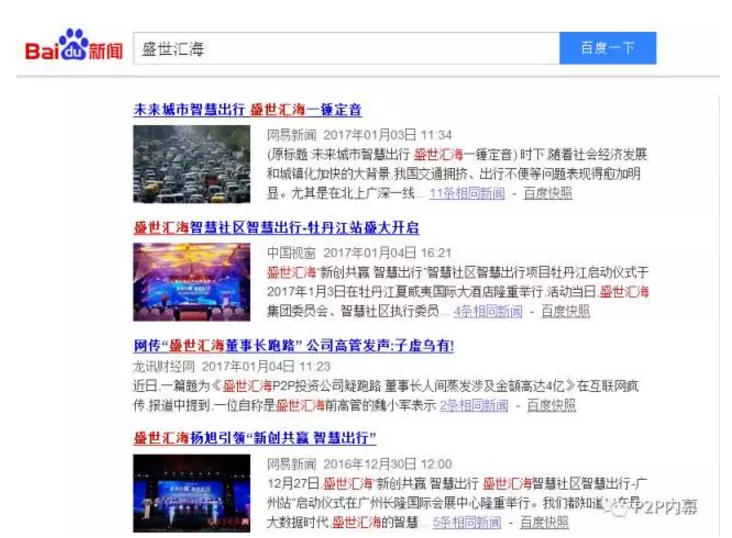Open 百度快照 for the 董事长跑路 result
732x538 pixels.
[x=551, y=405]
